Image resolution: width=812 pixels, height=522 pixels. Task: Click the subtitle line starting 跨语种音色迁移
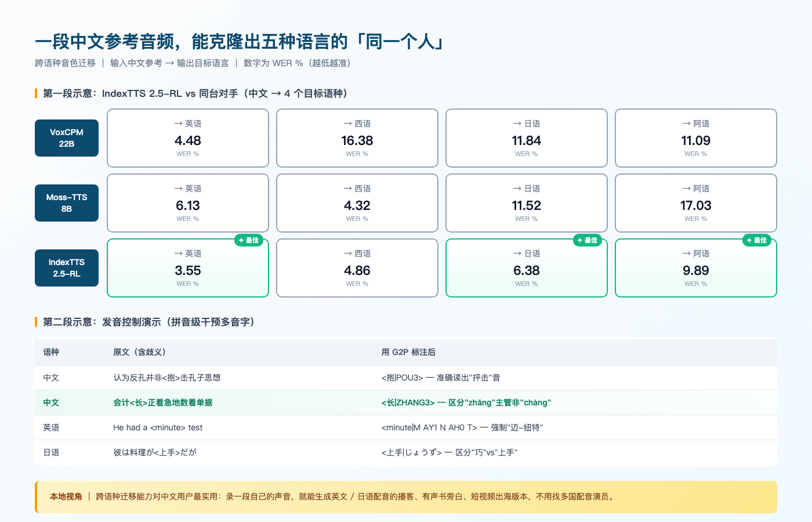tap(193, 63)
